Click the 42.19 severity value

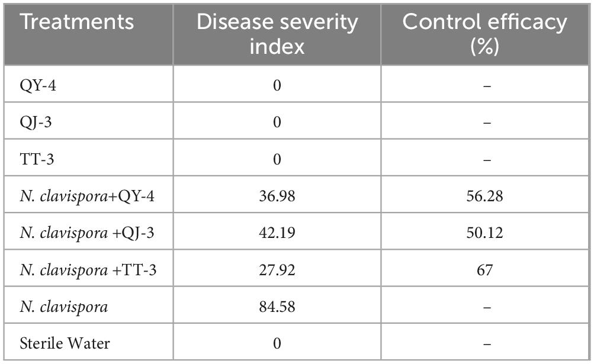277,233
